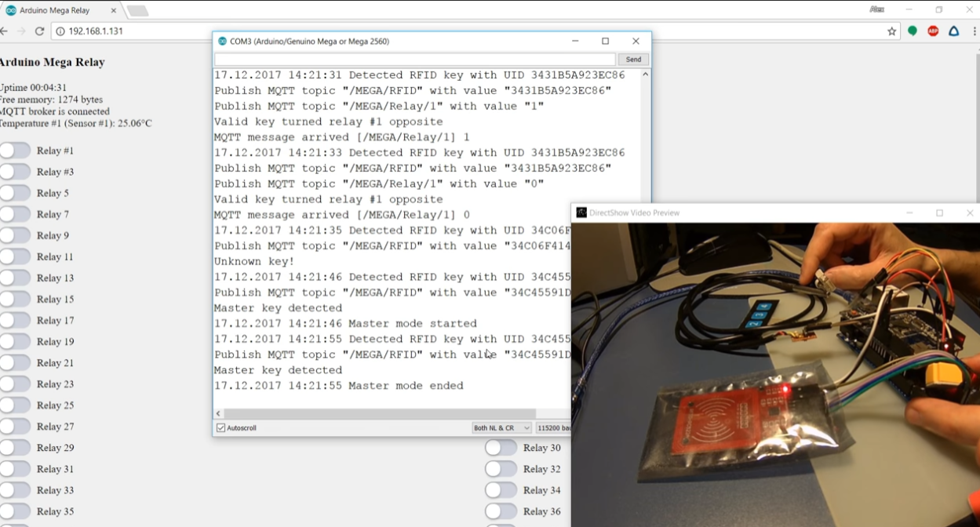Select the Arduino Mega Relay tab

coord(61,10)
